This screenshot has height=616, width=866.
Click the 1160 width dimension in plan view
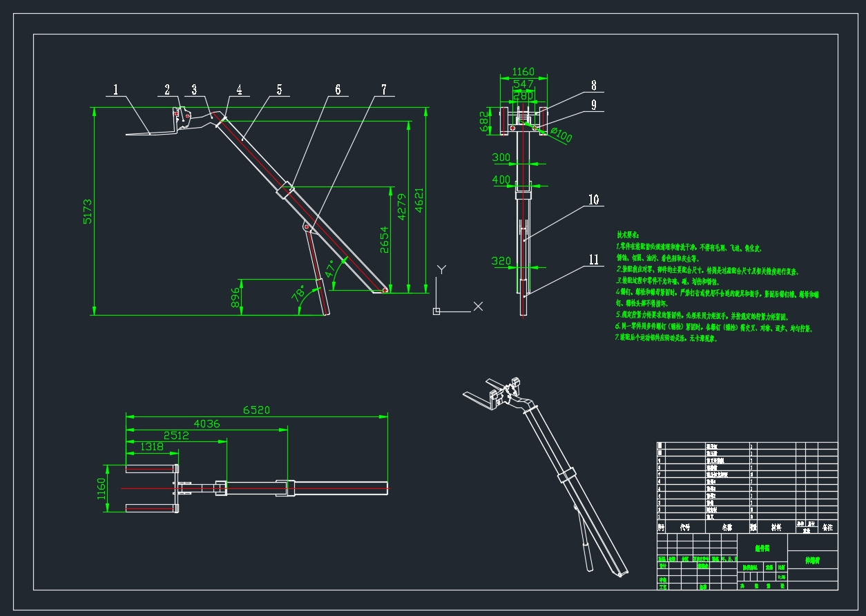[x=102, y=489]
